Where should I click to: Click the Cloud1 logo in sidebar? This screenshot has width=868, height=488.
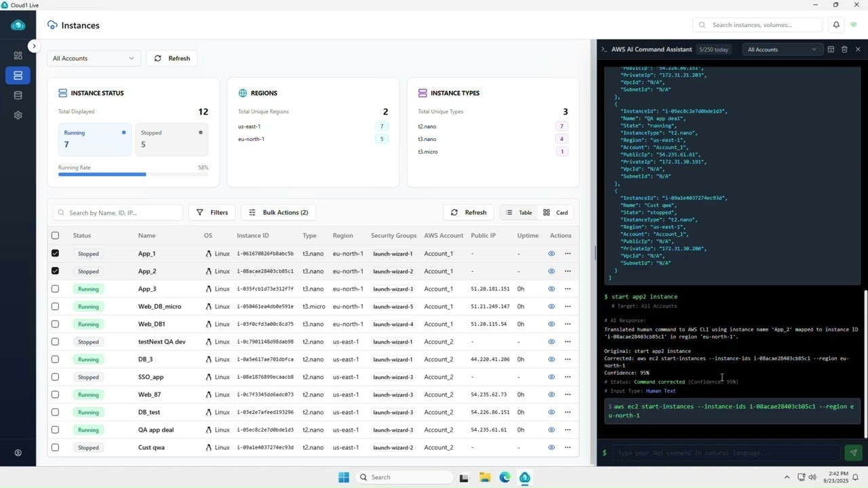click(18, 25)
